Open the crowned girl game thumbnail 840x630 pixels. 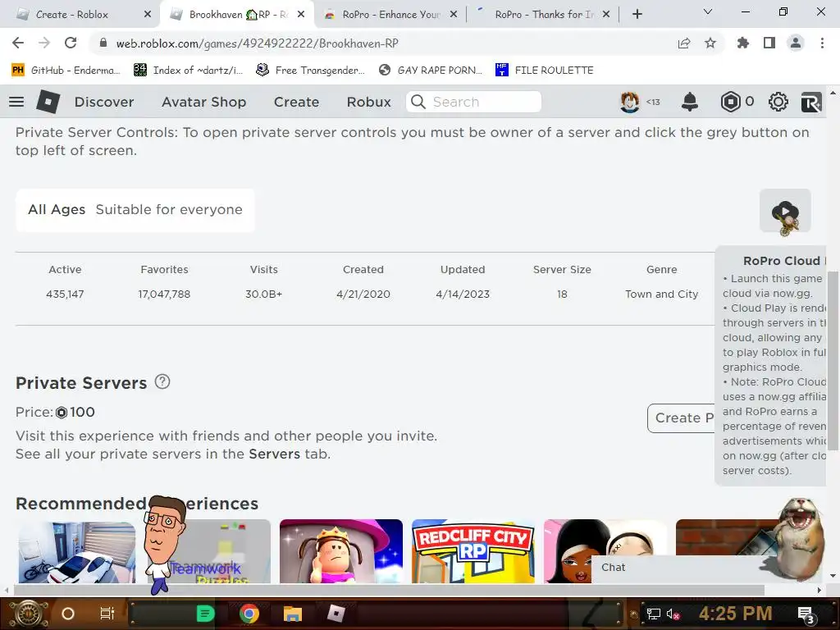tap(340, 551)
